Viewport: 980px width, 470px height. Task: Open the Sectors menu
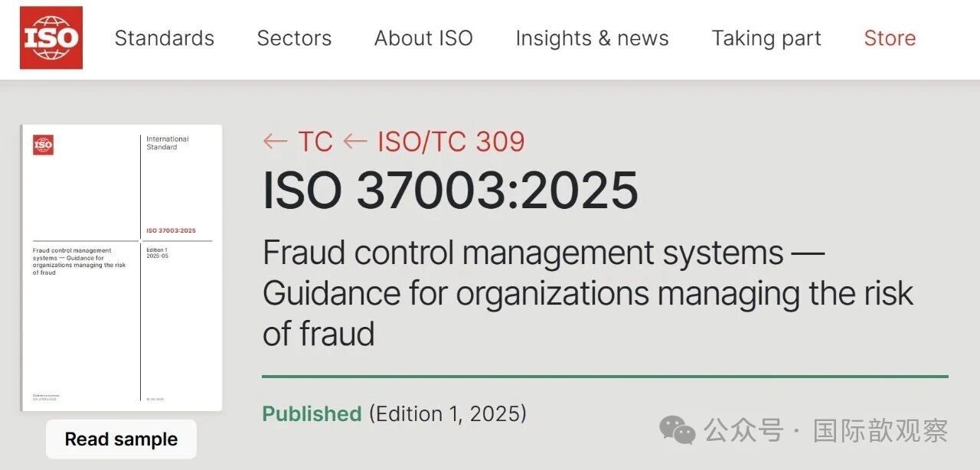(x=294, y=38)
